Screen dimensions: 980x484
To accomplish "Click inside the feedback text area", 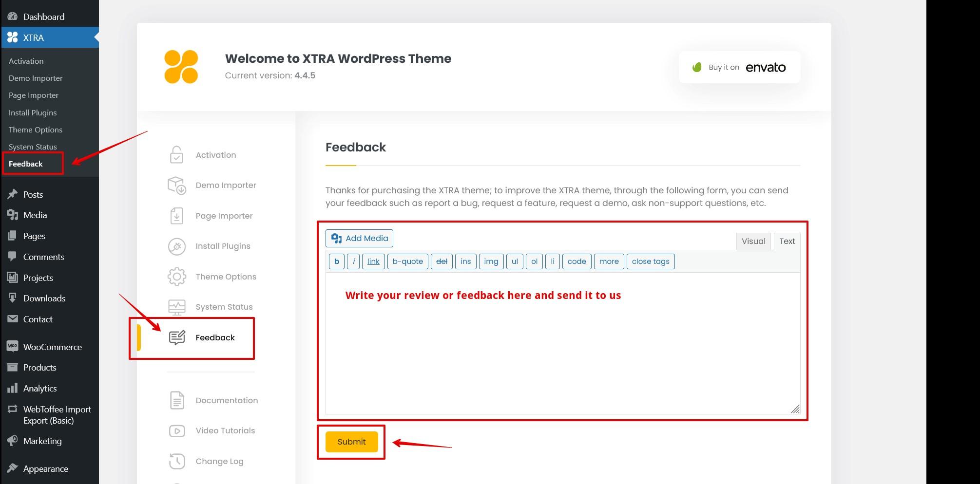I will point(562,351).
